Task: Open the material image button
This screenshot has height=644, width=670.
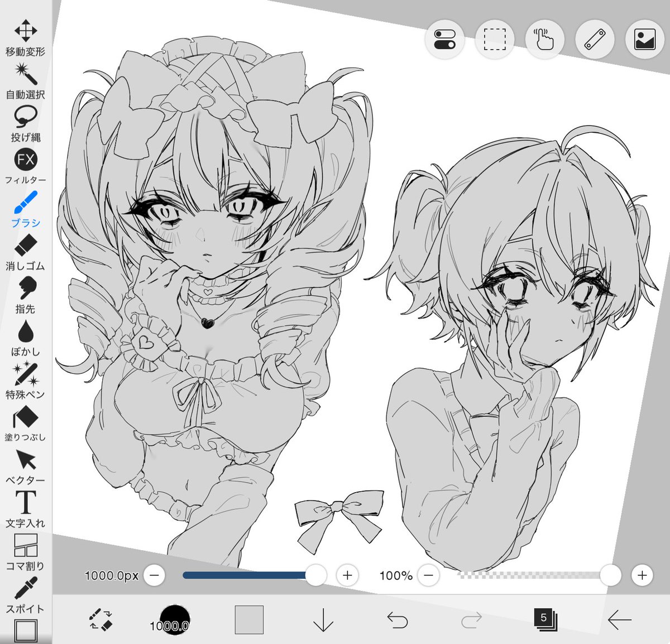Action: click(645, 40)
